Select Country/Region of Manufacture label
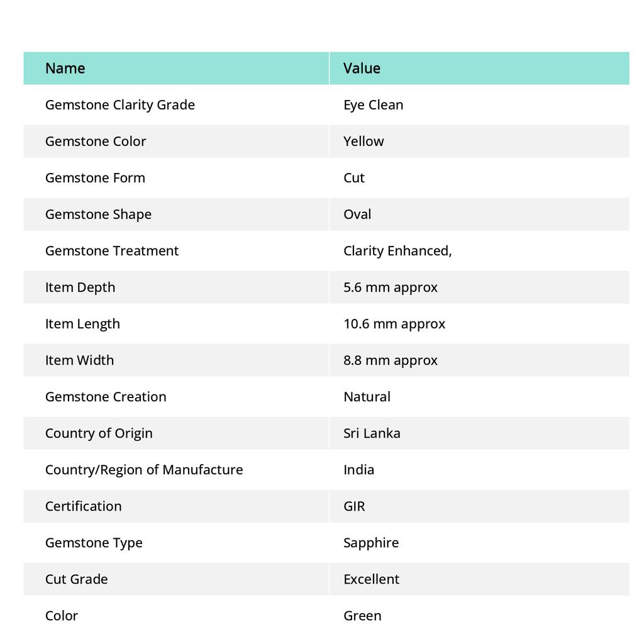 (x=144, y=470)
